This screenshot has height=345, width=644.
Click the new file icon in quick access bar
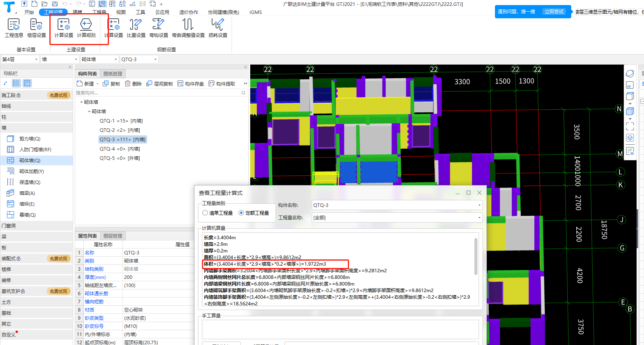tap(34, 4)
